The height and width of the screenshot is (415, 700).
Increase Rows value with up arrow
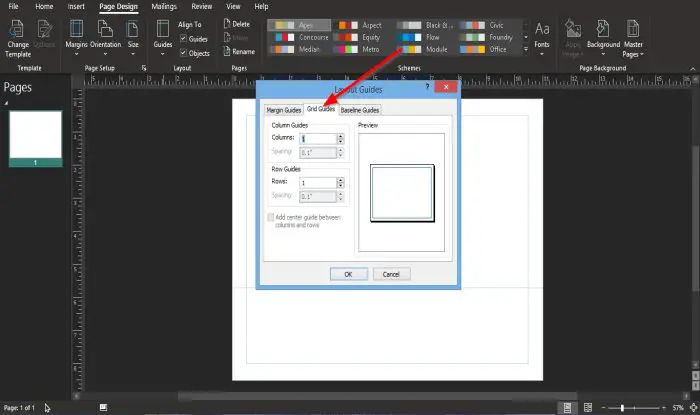tap(341, 180)
